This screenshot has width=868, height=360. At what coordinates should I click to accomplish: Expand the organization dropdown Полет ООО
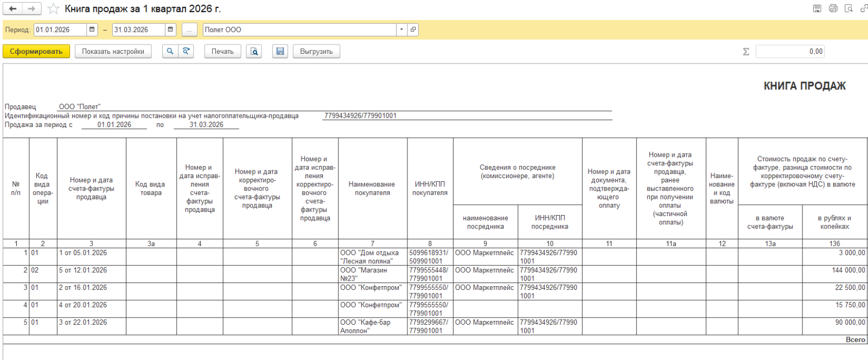click(401, 30)
